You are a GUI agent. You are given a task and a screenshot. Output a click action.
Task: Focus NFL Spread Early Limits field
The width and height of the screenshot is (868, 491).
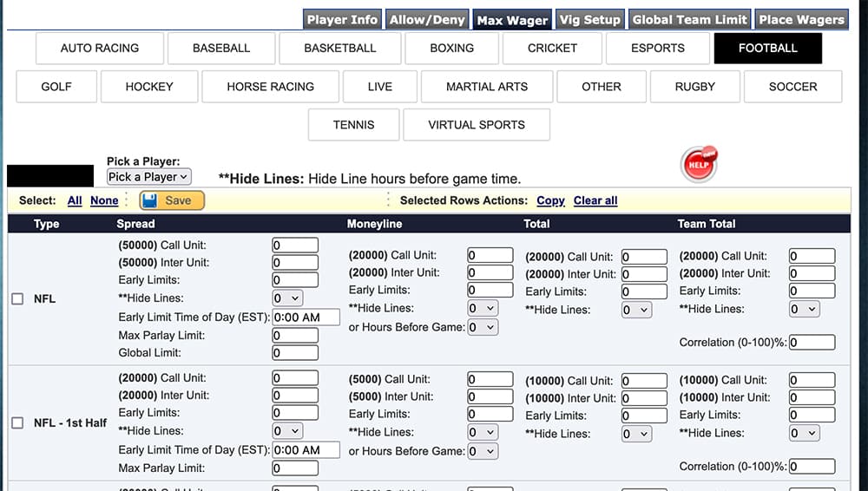[x=295, y=280]
